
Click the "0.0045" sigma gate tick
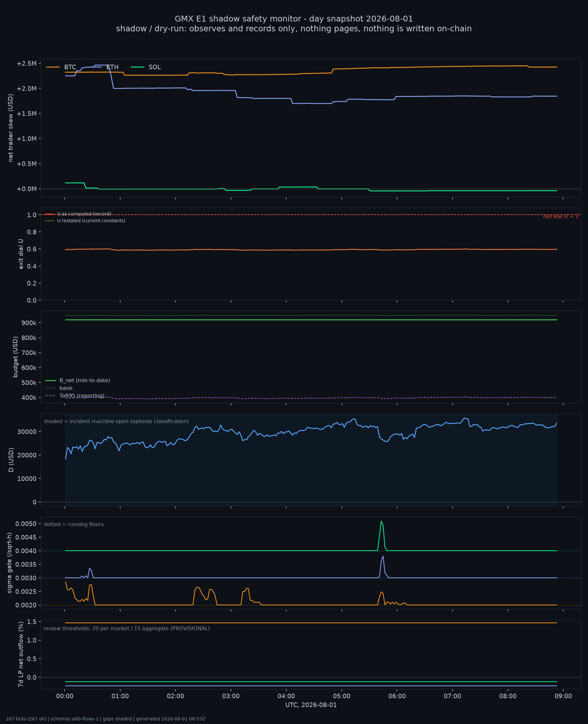(26, 538)
